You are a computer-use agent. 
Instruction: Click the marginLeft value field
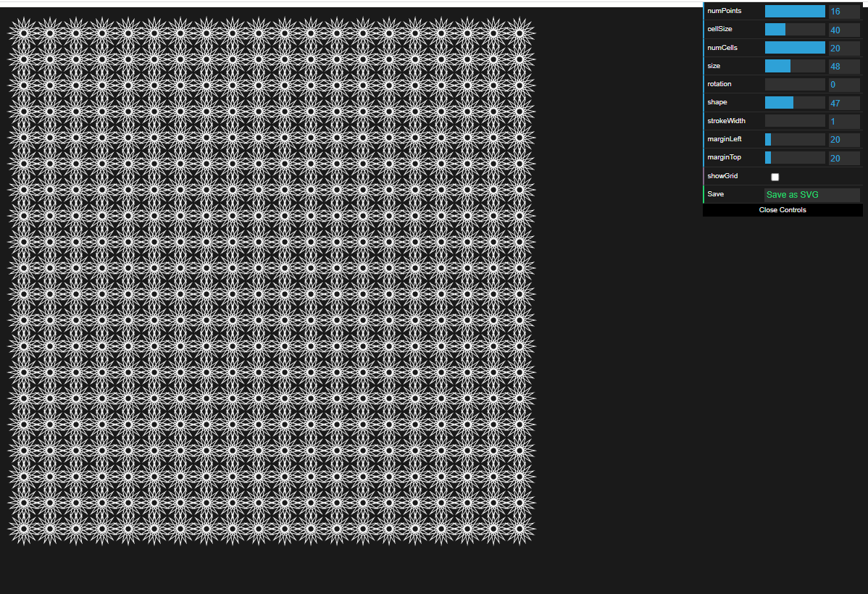[x=843, y=140]
